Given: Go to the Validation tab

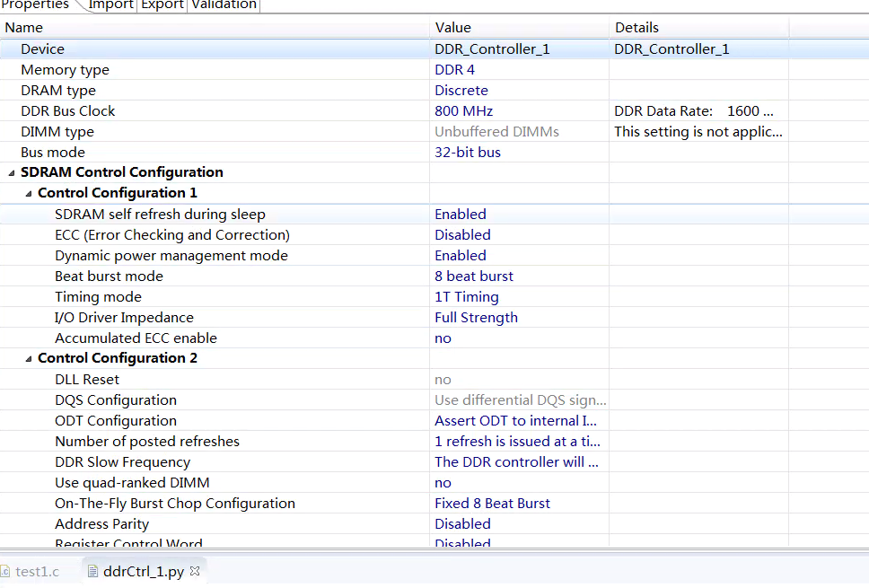Looking at the screenshot, I should click(x=224, y=4).
